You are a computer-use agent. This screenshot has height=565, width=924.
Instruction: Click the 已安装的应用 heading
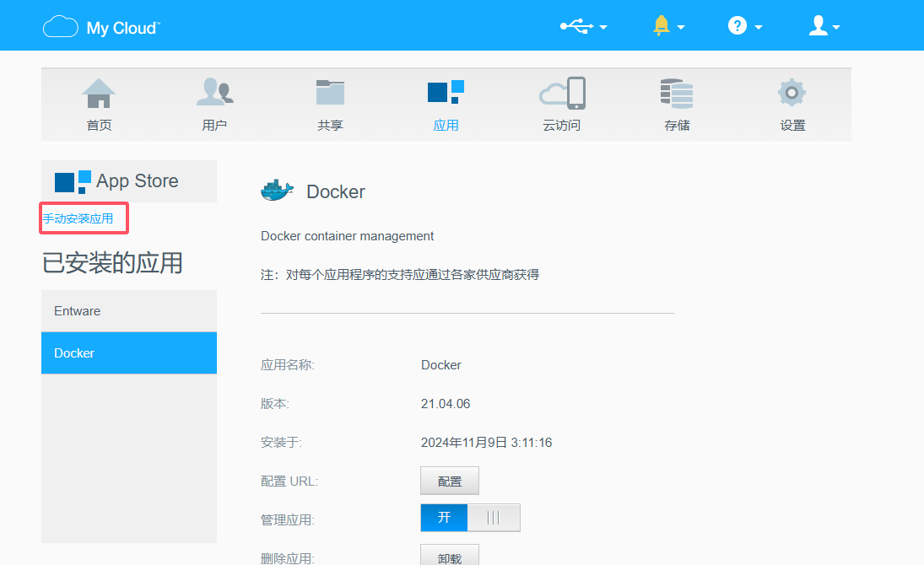coord(112,263)
